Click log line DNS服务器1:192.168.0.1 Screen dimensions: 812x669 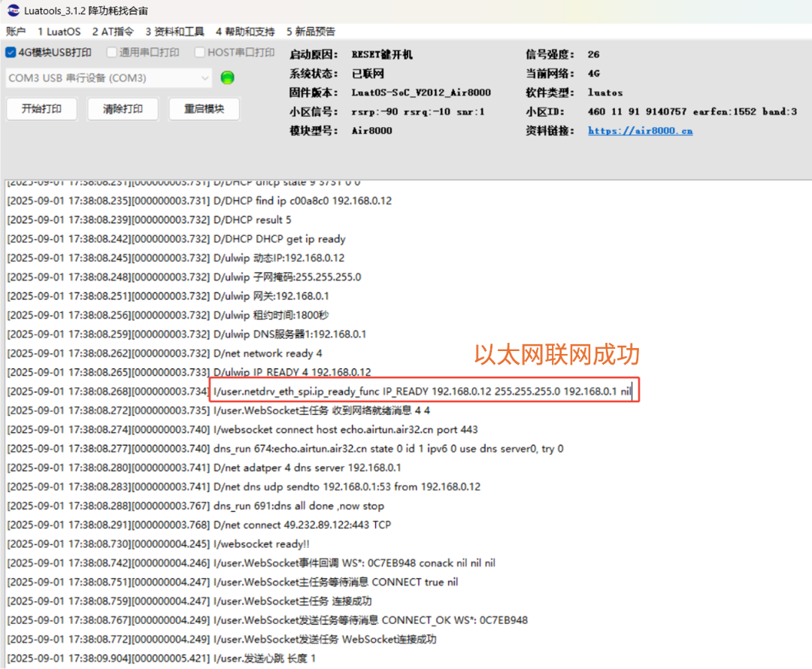pos(186,334)
